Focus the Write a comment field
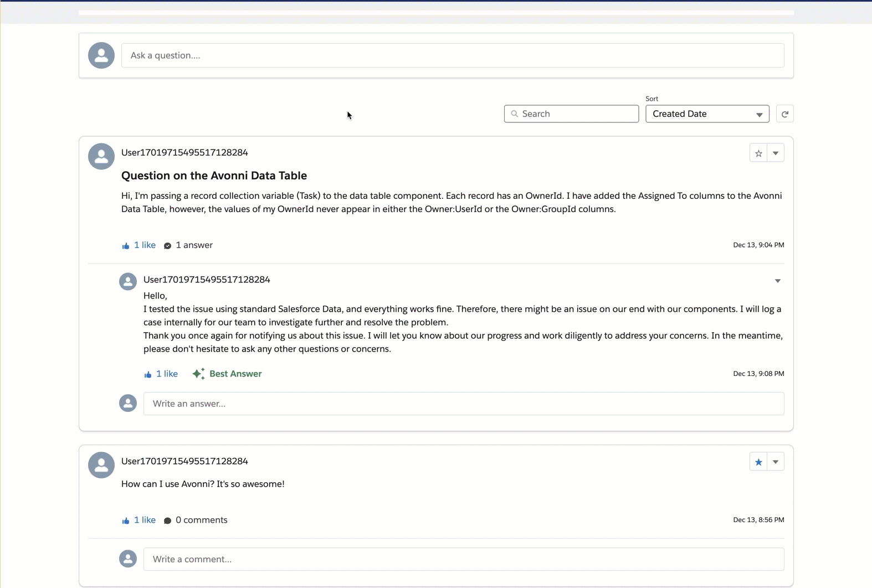 point(463,559)
